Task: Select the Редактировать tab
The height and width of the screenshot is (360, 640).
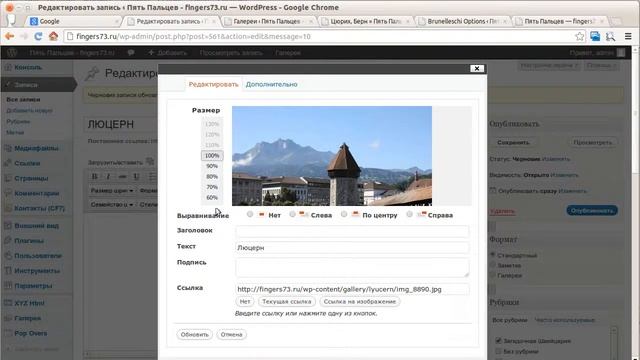Action: pyautogui.click(x=213, y=84)
